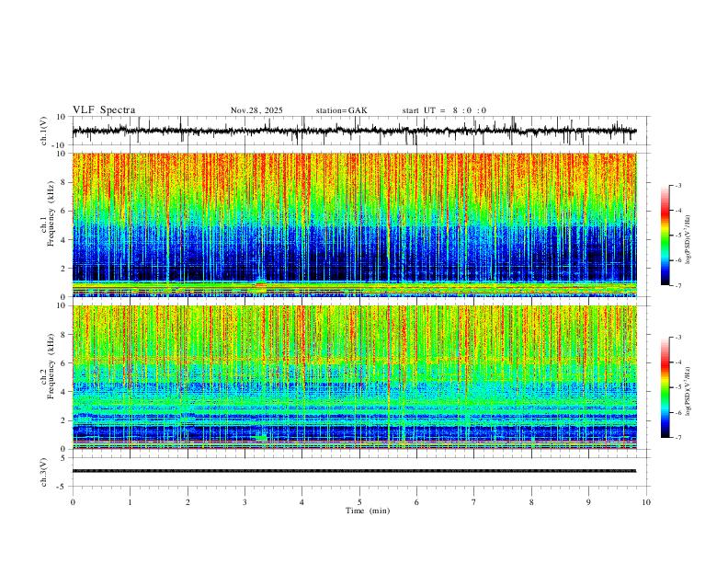This screenshot has width=728, height=563.
Task: Click the "6" kHz tick on the ch.2 frequency axis
Action: [x=65, y=362]
